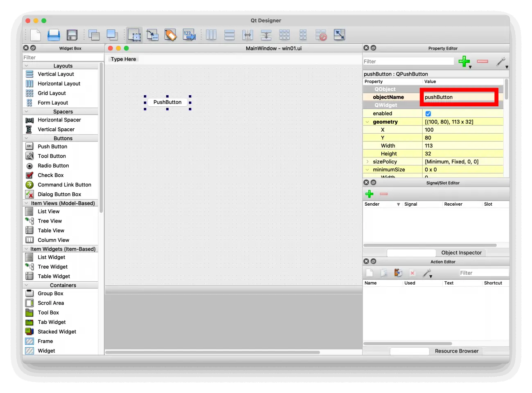Close the Signal/Slot Editor panel

point(366,182)
